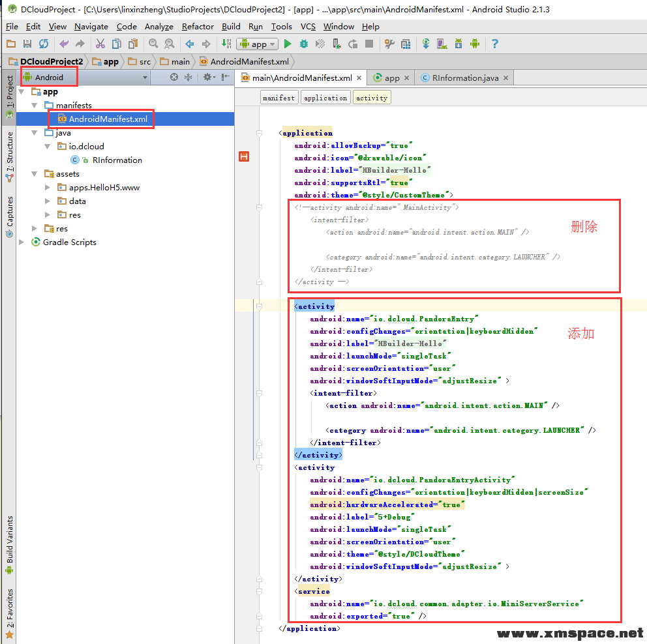Collapse the io.dcloud package node
This screenshot has height=644, width=647.
[x=48, y=147]
